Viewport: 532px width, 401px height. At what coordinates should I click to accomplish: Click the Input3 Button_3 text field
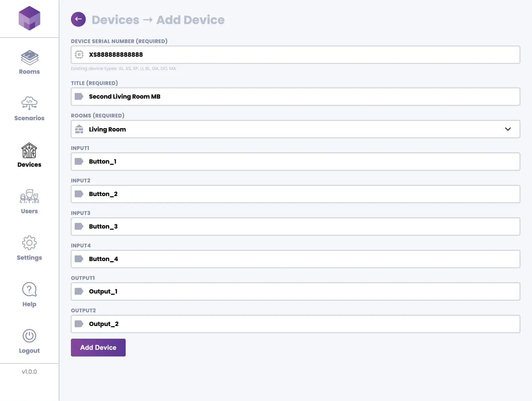point(299,227)
